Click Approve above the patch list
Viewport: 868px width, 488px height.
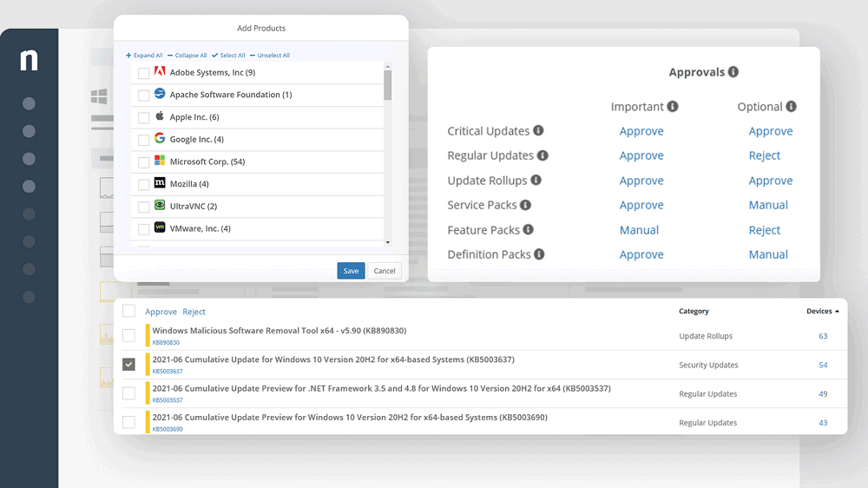click(x=161, y=312)
